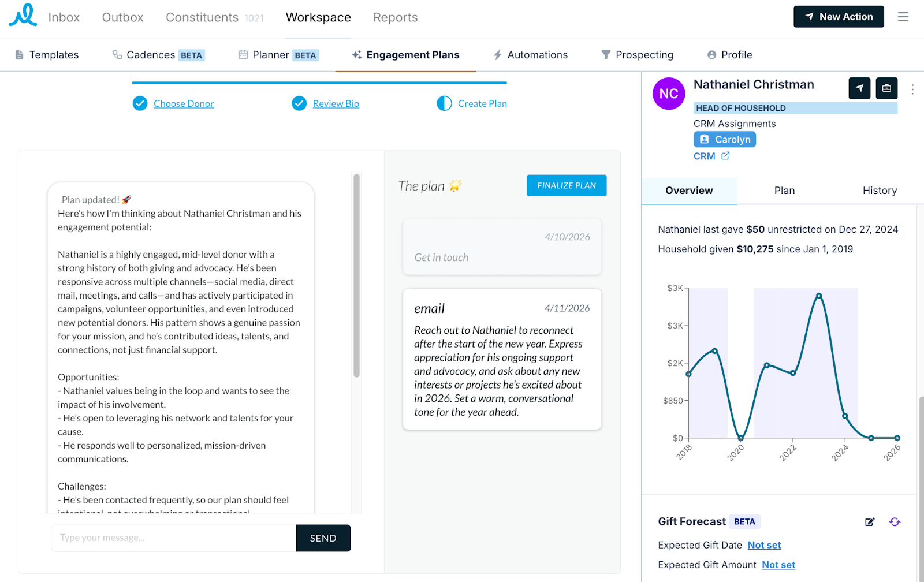Set the Expected Gift Date via Not set link
This screenshot has width=924, height=582.
pos(764,545)
